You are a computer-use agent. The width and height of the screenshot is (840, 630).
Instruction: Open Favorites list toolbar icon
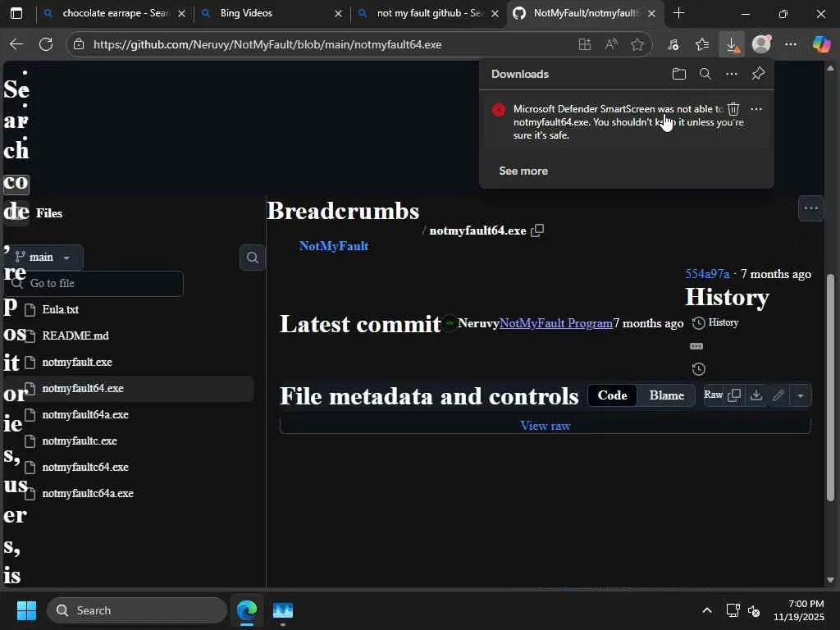[x=702, y=44]
